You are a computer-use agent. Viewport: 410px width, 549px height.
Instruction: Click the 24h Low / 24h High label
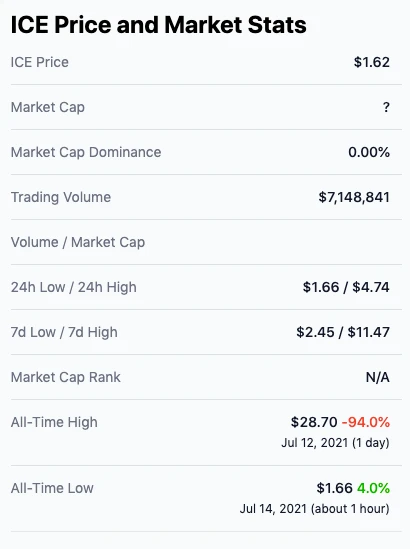click(74, 287)
